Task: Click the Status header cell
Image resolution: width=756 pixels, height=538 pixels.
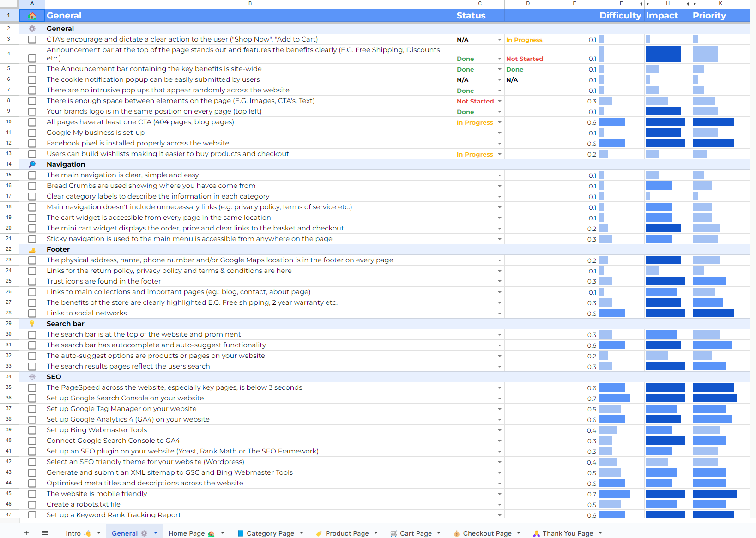Action: click(480, 15)
